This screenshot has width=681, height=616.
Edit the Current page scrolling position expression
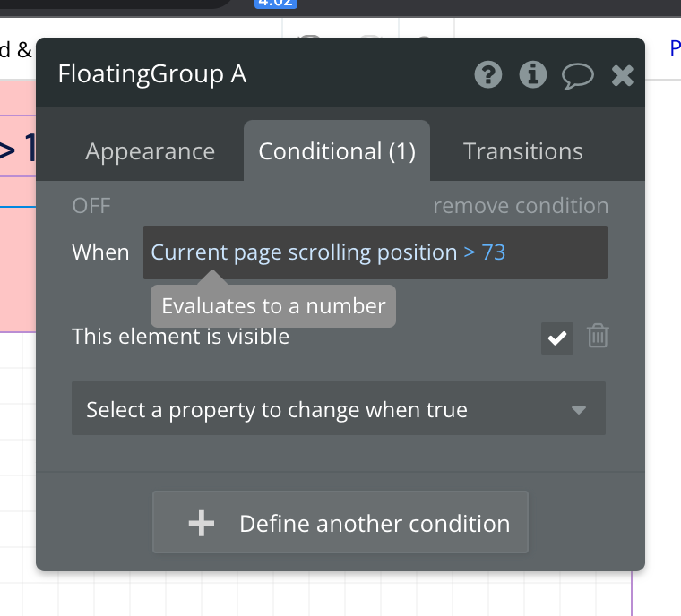pyautogui.click(x=304, y=252)
